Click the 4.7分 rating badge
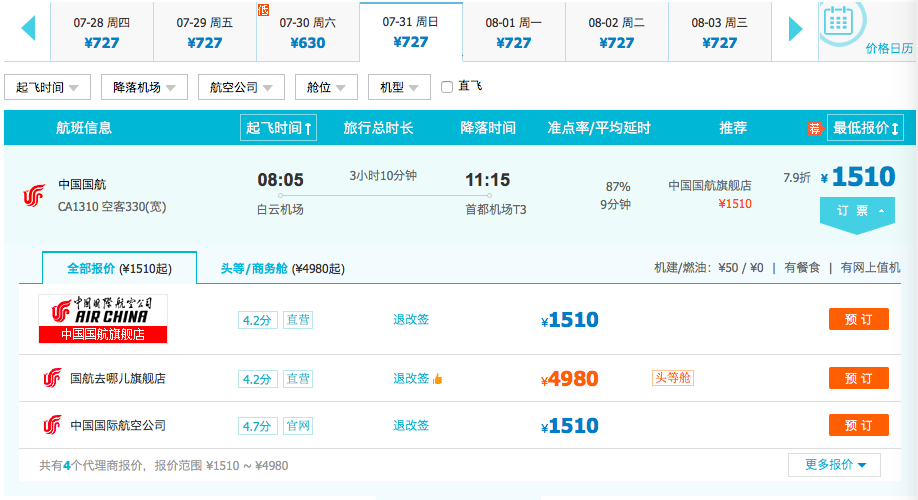Screen dimensions: 918x500 [x=258, y=426]
